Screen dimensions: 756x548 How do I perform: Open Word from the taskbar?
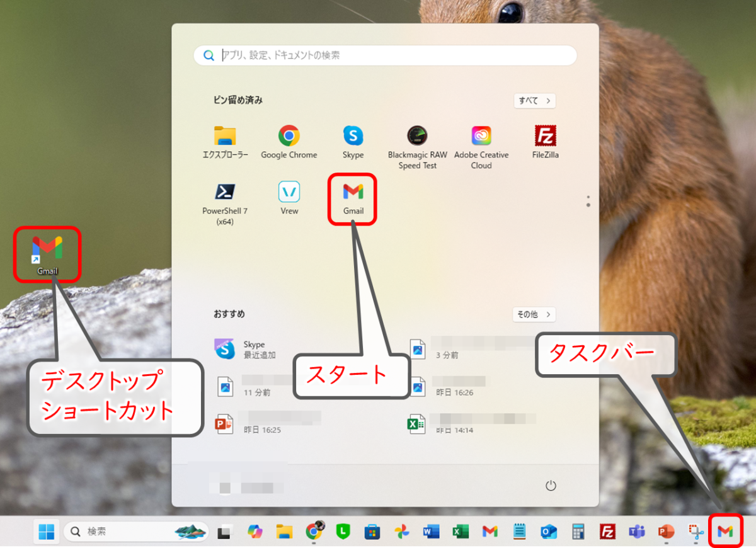432,532
